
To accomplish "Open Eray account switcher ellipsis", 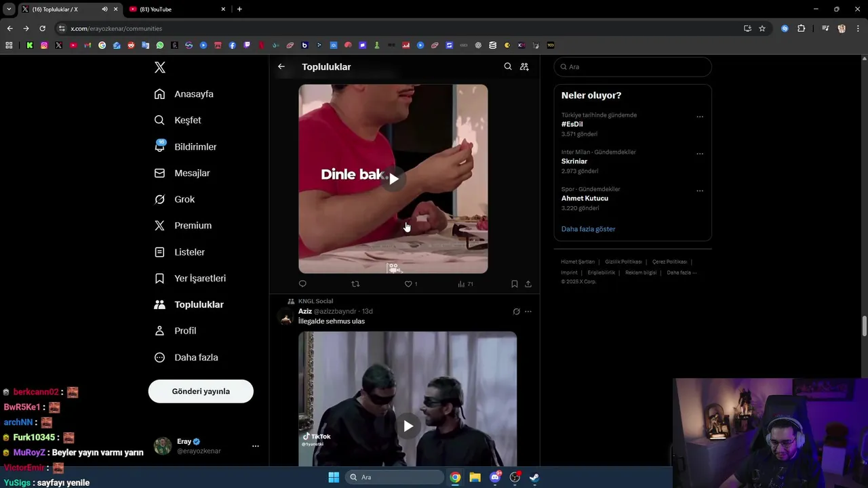I will 256,446.
